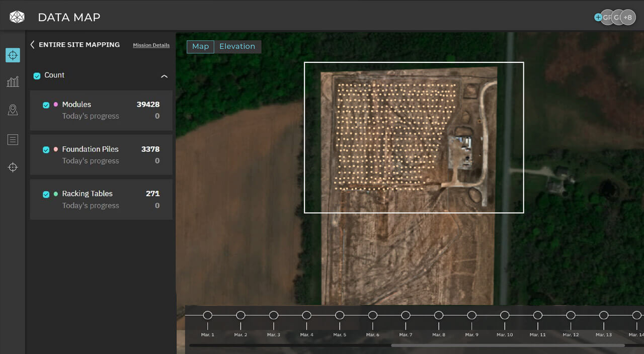This screenshot has width=644, height=354.
Task: Disable the Racking Tables checkbox
Action: [46, 194]
